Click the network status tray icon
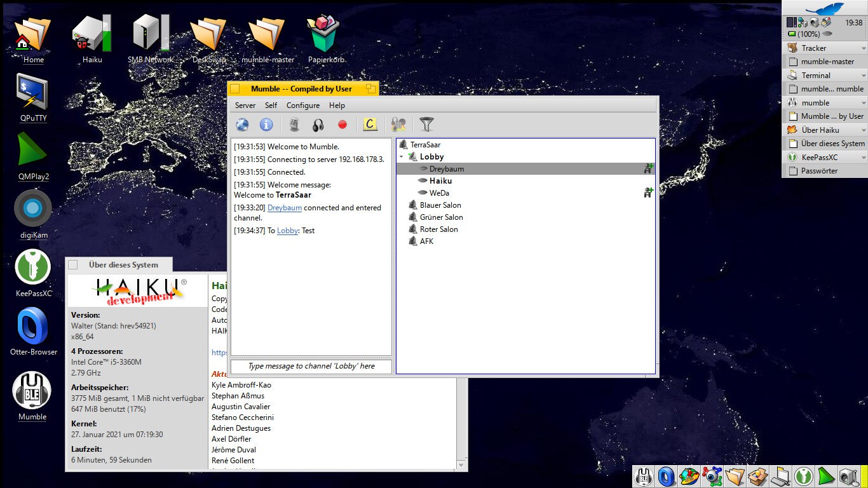Image resolution: width=868 pixels, height=488 pixels. [x=803, y=22]
